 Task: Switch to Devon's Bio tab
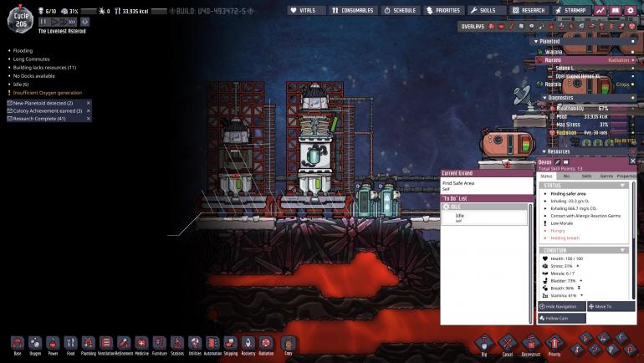click(566, 176)
